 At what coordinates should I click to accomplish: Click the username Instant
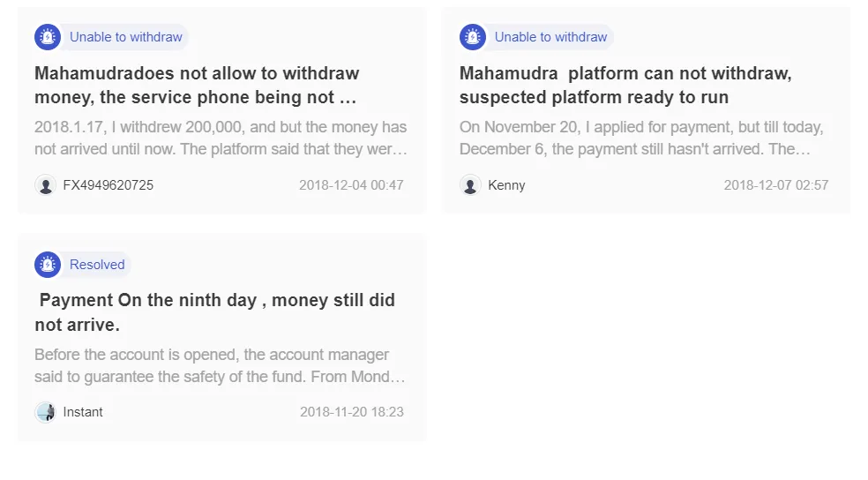tap(83, 412)
